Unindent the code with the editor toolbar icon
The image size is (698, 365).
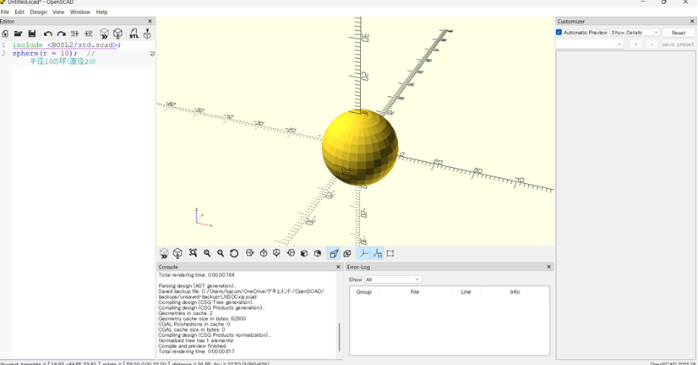(75, 33)
